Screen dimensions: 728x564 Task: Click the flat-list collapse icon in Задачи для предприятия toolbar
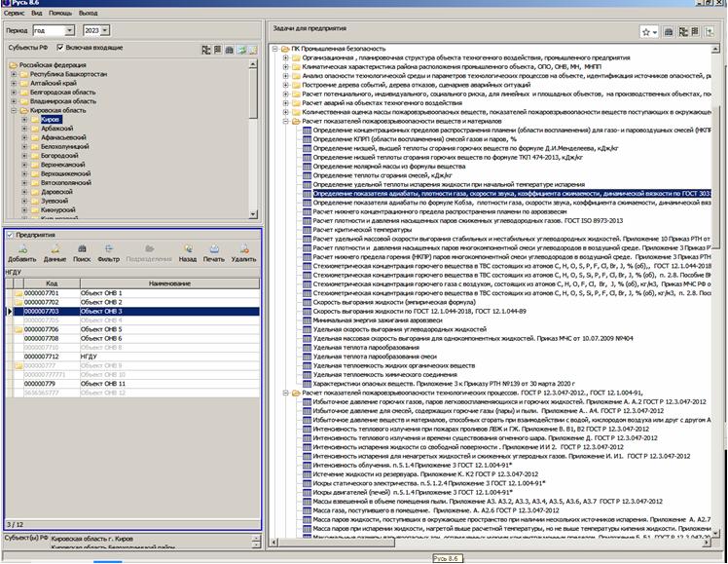695,32
